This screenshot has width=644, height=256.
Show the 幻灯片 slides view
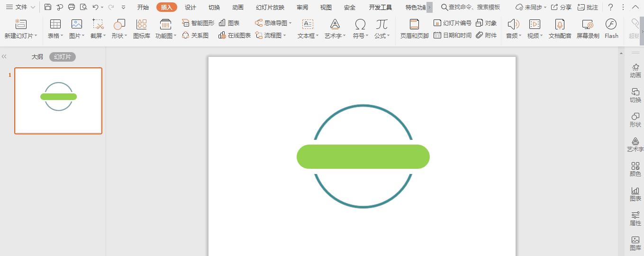tap(63, 56)
